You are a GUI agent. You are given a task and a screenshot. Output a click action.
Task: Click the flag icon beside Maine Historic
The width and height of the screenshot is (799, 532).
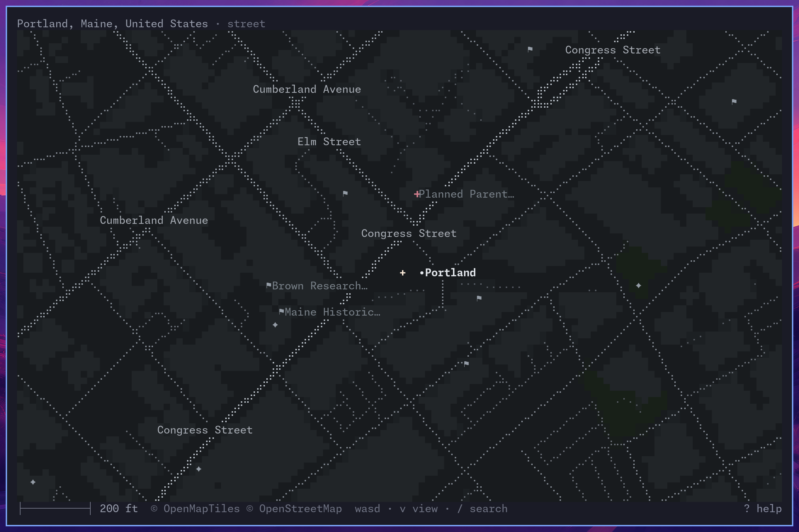pos(282,312)
